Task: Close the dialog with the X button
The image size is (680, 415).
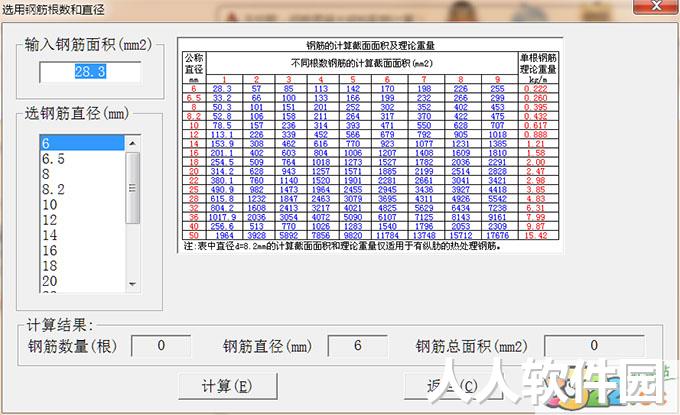Action: [656, 6]
